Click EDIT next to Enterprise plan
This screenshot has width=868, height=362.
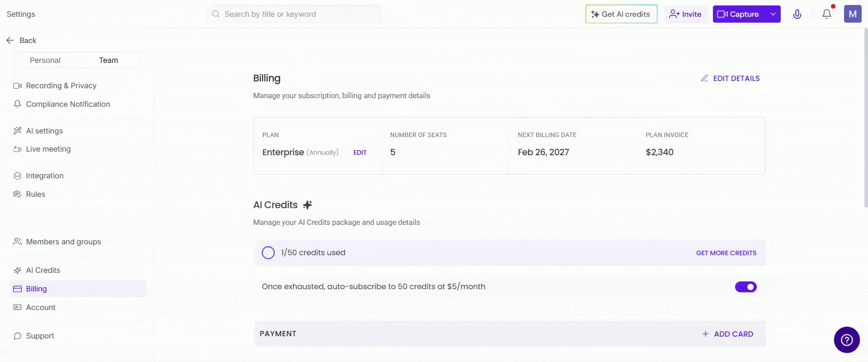point(360,152)
